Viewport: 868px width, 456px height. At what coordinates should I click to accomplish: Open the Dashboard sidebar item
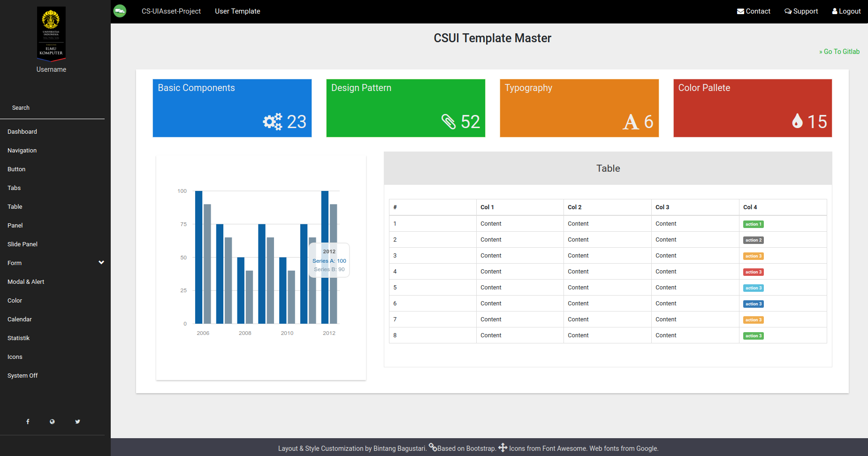22,132
